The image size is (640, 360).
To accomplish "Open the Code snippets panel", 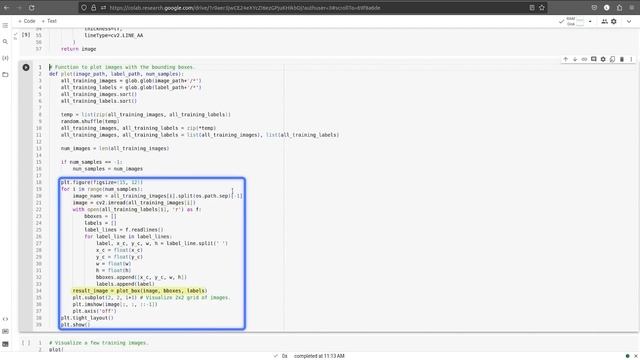I will (5, 319).
